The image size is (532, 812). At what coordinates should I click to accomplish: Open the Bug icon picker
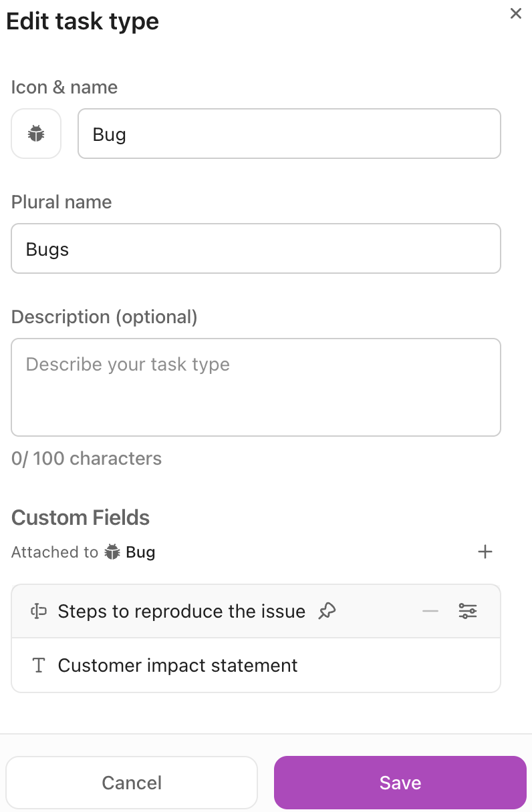coord(36,134)
